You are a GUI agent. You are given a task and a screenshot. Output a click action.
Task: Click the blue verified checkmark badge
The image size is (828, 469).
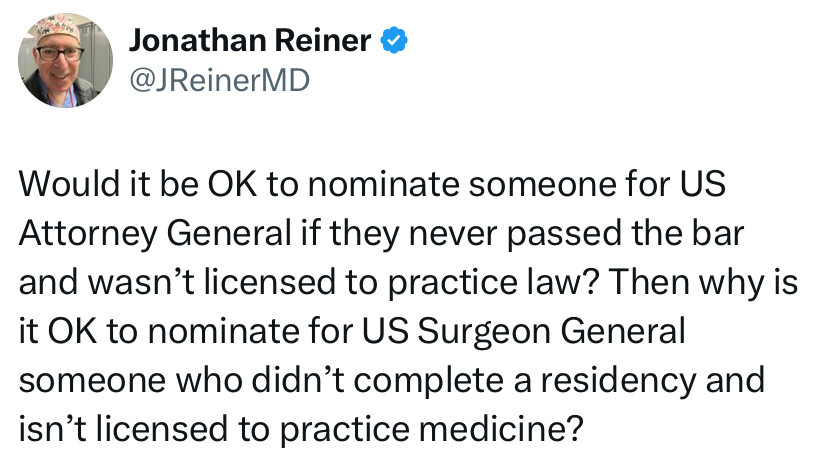pos(394,41)
